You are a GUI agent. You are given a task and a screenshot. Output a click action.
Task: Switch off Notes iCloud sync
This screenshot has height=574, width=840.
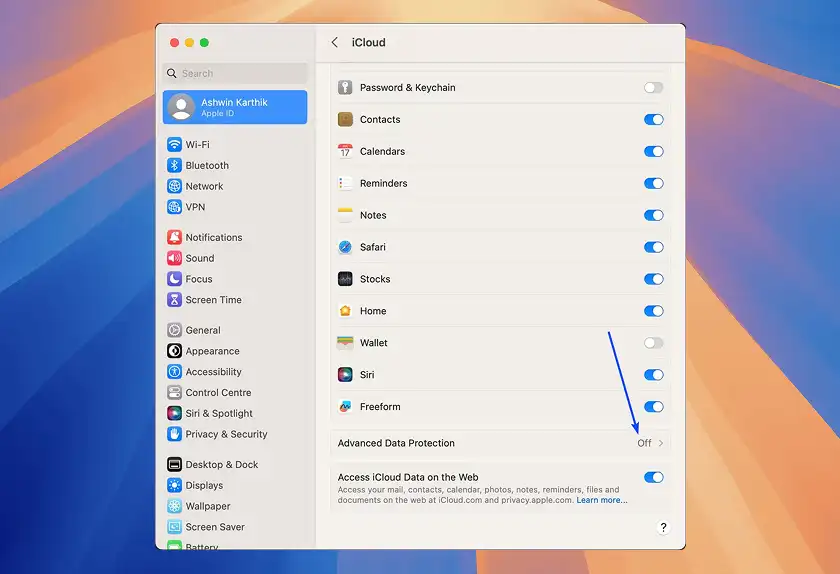[x=653, y=215]
